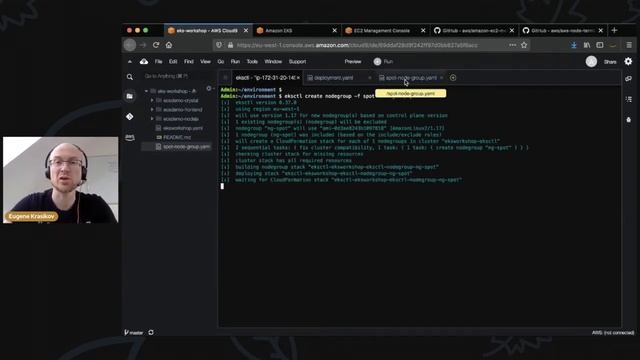The width and height of the screenshot is (640, 360).
Task: Go back in browser history
Action: pos(130,45)
